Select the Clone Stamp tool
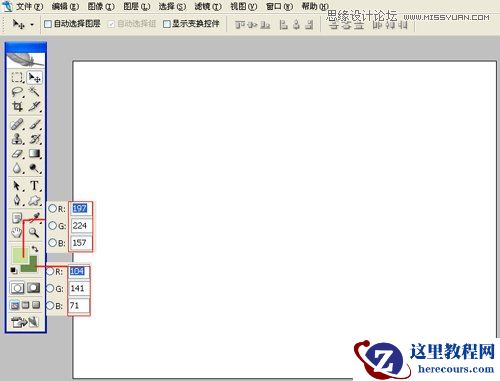This screenshot has width=500, height=381. click(17, 139)
